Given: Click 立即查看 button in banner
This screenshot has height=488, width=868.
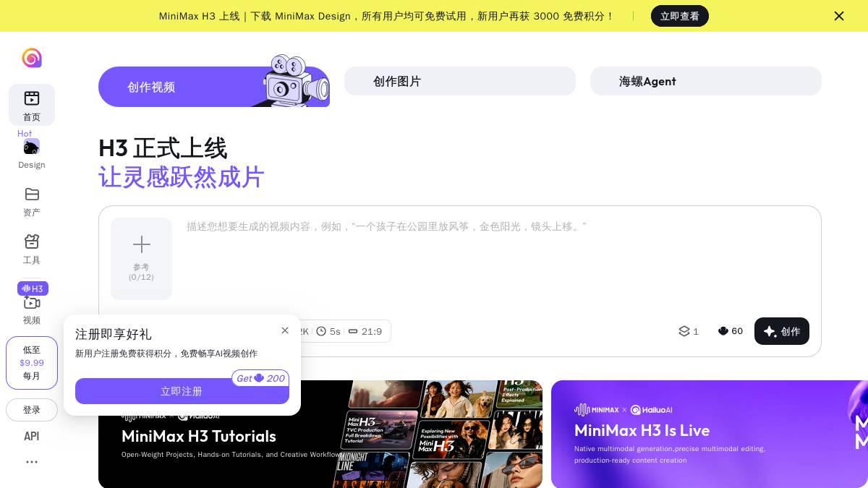Looking at the screenshot, I should 680,16.
